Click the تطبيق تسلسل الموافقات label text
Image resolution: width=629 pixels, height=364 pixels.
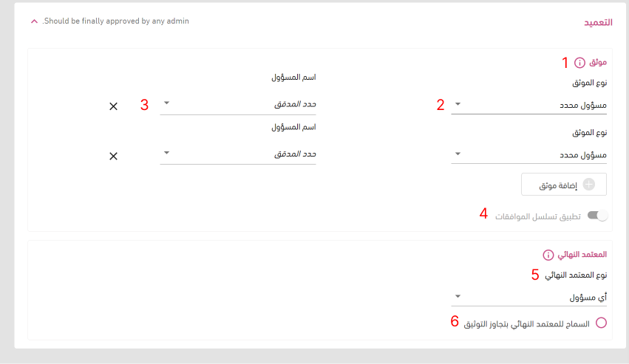538,216
